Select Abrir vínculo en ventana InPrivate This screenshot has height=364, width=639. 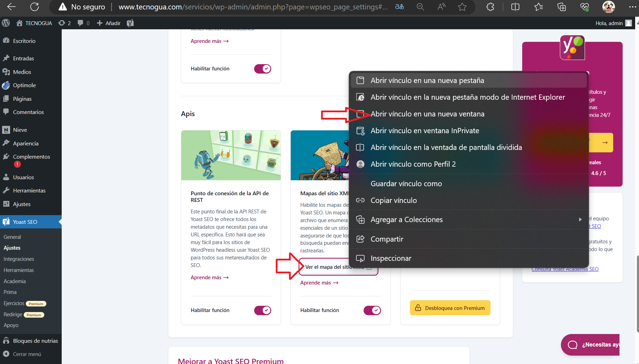(x=469, y=131)
